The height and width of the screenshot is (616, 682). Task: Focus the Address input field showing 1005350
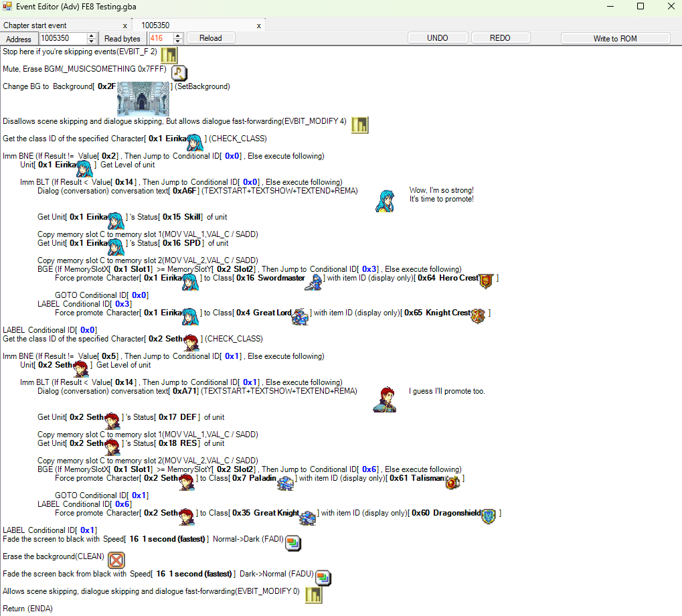[63, 38]
